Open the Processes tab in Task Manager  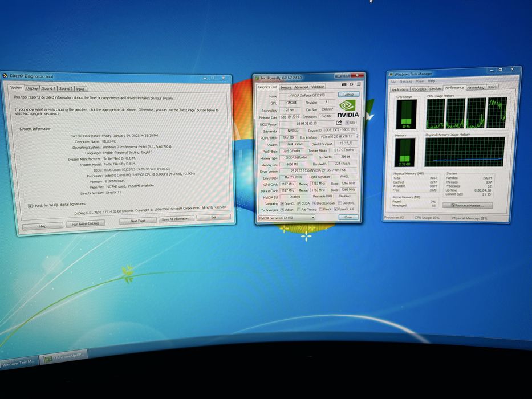click(x=419, y=89)
